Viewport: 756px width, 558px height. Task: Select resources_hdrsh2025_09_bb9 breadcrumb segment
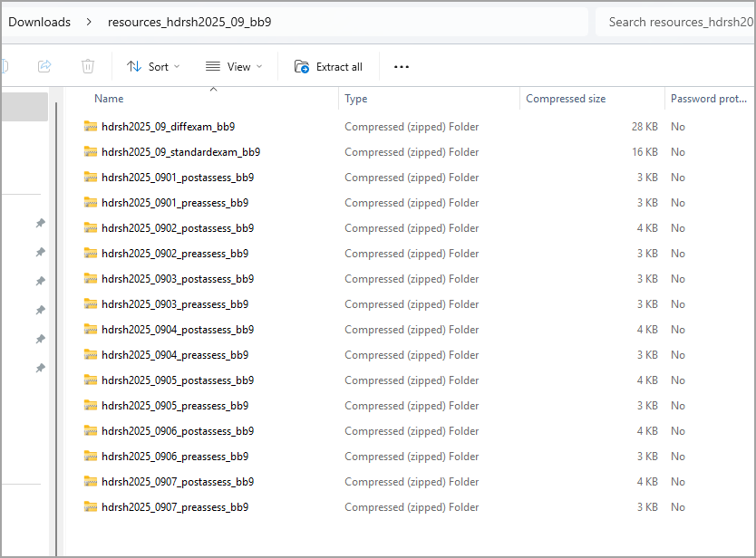coord(189,22)
